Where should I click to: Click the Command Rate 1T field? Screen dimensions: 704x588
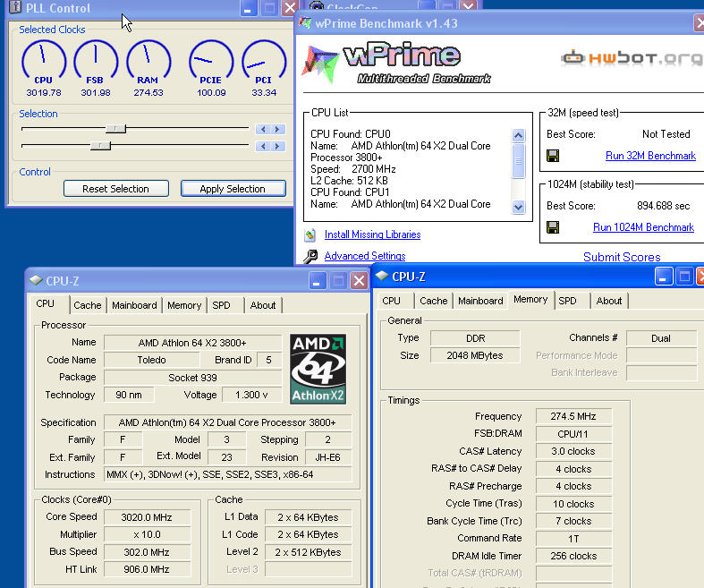(x=573, y=539)
